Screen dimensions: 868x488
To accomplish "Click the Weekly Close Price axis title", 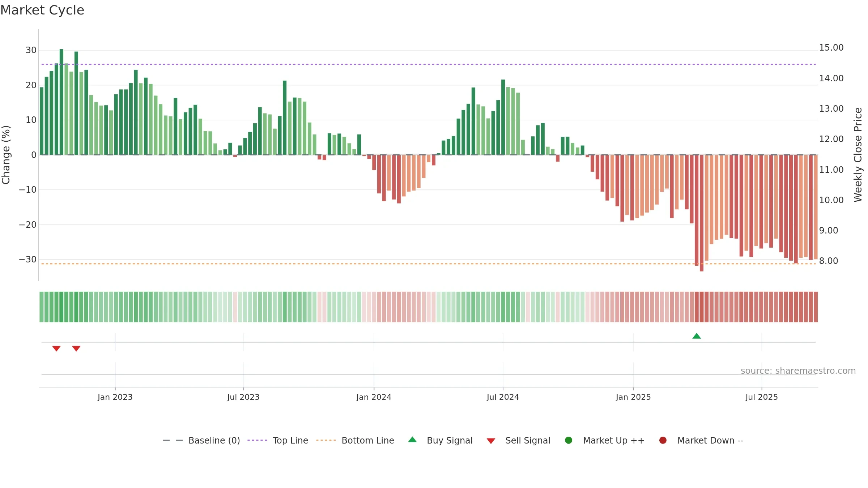I will tap(858, 155).
